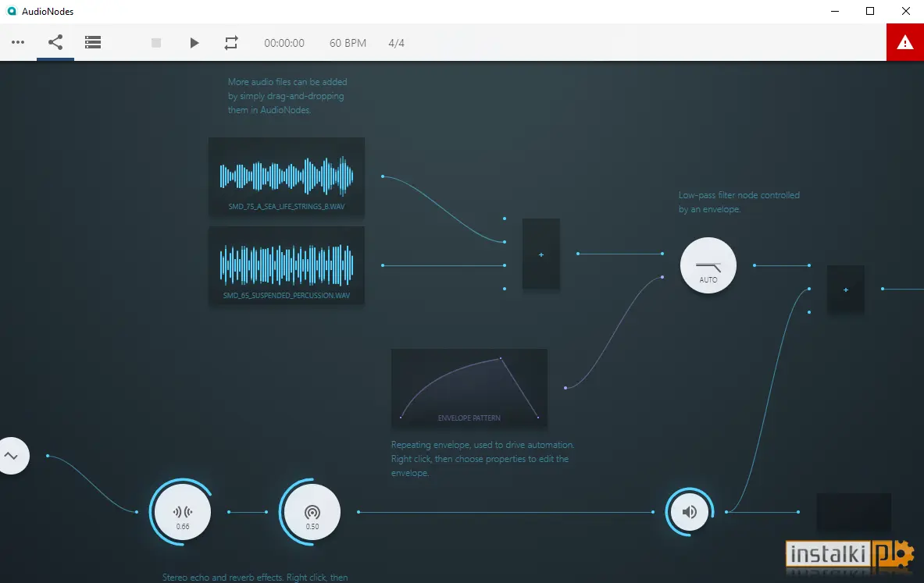Select SMD_65_SUSPENDED_PERCUSSION.WAV audio node

(287, 265)
